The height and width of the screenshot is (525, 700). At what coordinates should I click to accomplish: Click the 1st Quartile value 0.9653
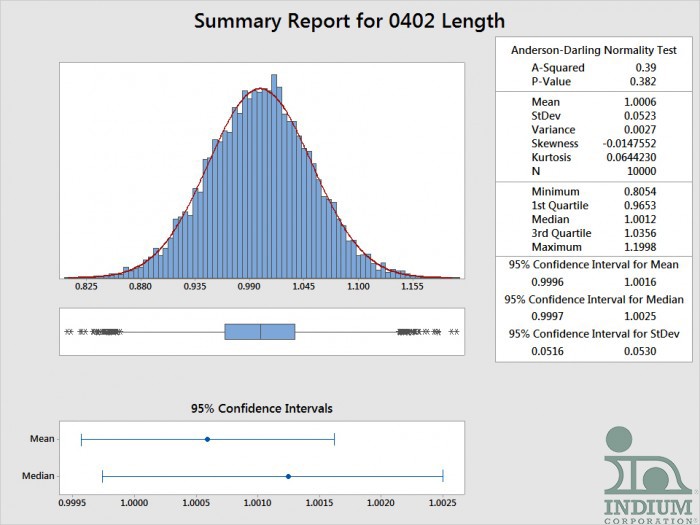640,205
